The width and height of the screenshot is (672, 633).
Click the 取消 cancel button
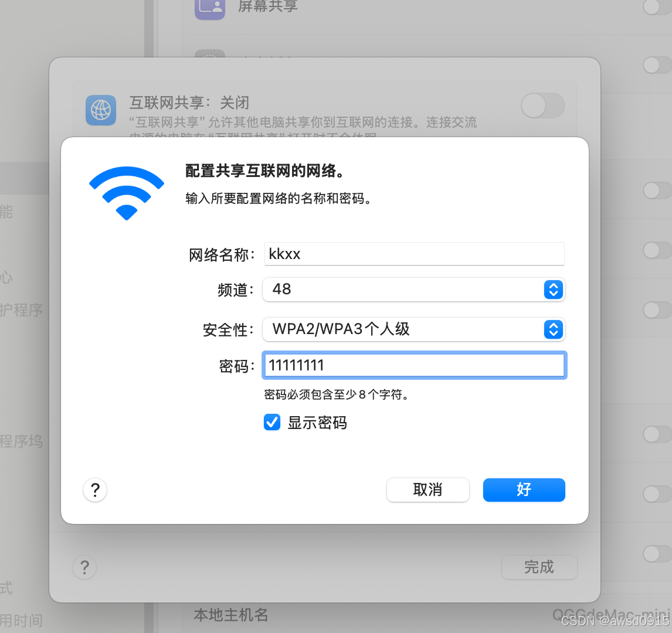[x=427, y=489]
